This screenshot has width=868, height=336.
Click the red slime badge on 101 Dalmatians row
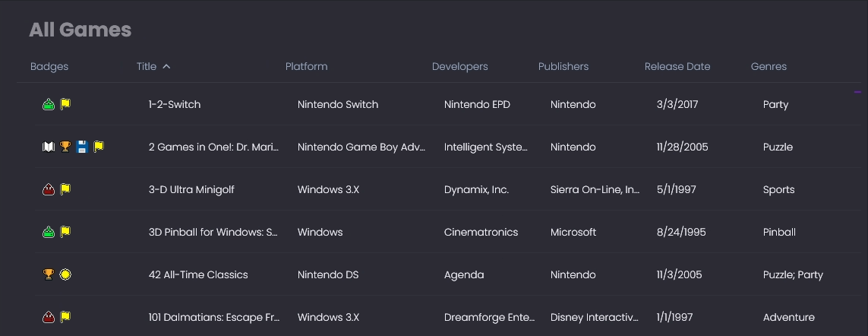click(49, 317)
